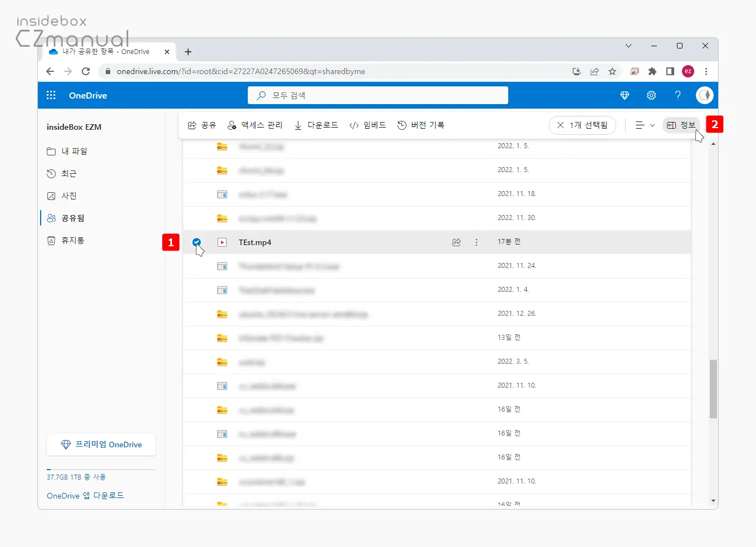Open the help question mark icon
This screenshot has height=547, width=756.
[x=678, y=95]
